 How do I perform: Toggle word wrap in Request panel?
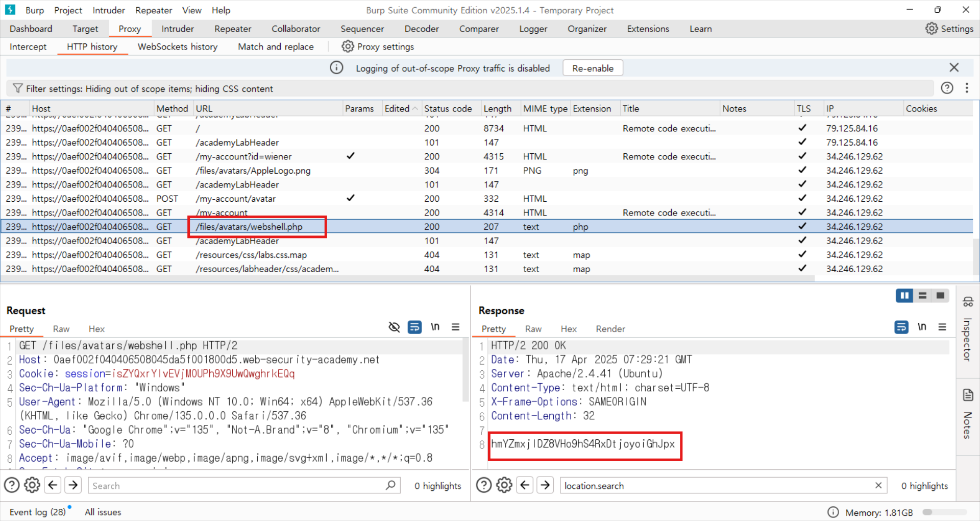[x=414, y=327]
